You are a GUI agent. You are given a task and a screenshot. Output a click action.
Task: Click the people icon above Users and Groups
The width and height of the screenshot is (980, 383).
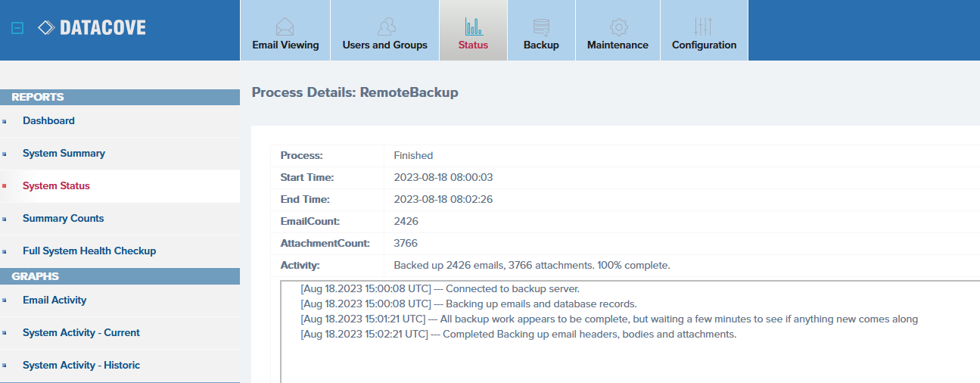click(x=385, y=27)
